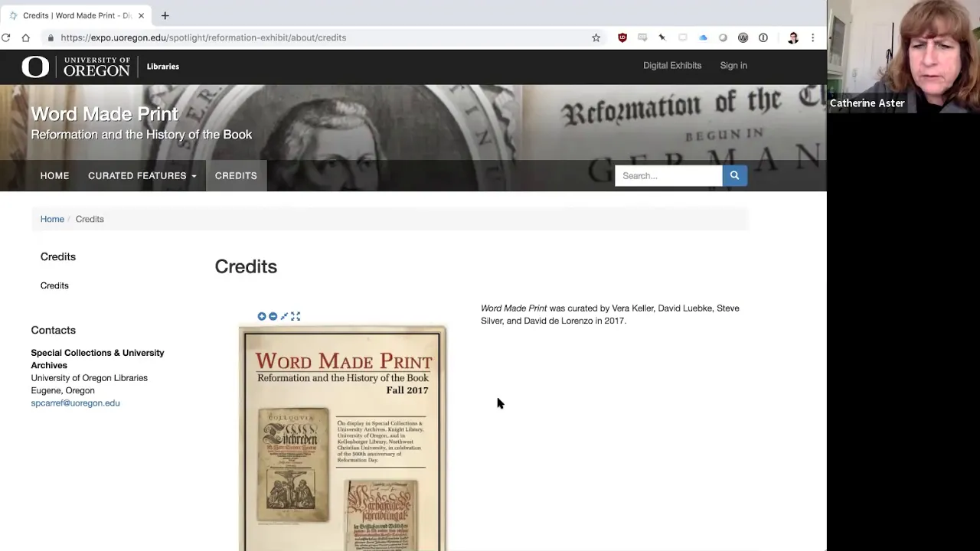The height and width of the screenshot is (551, 980).
Task: Reload the page
Action: click(x=6, y=37)
